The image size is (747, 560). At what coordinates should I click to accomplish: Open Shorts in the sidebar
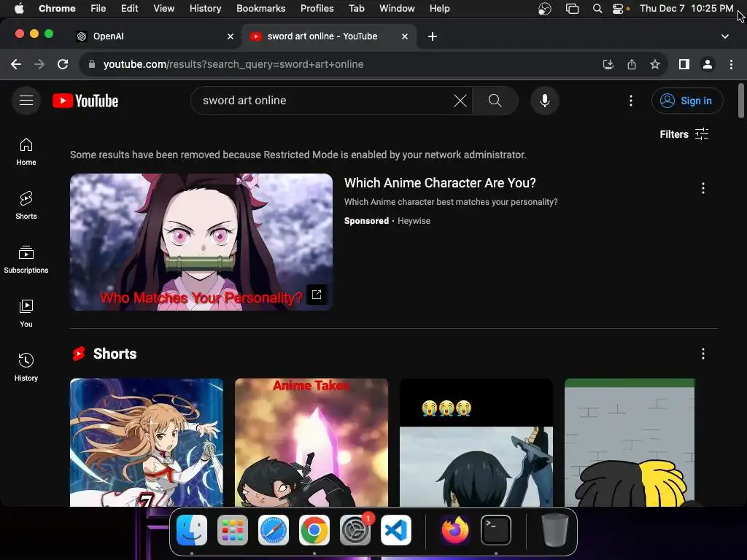(x=26, y=206)
